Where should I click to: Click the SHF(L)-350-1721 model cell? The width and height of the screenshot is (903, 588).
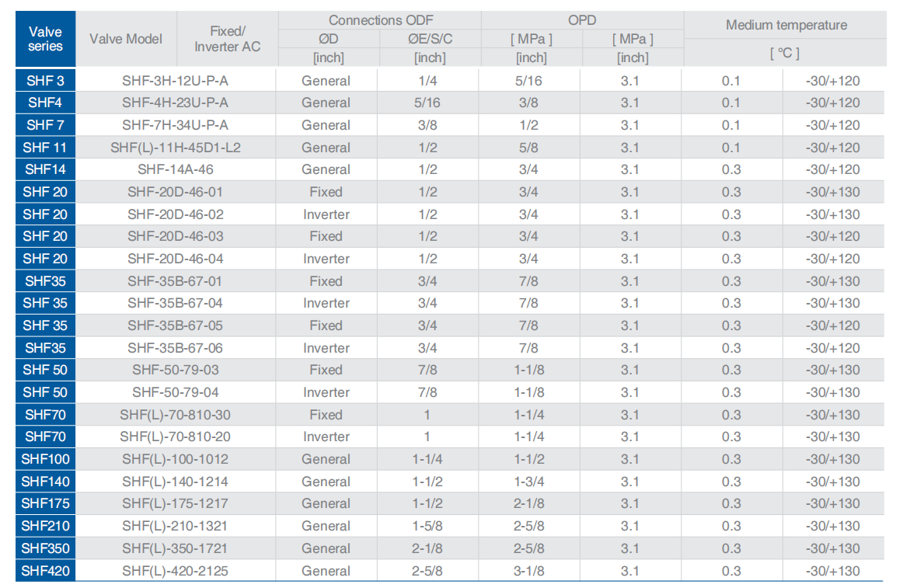coord(175,548)
